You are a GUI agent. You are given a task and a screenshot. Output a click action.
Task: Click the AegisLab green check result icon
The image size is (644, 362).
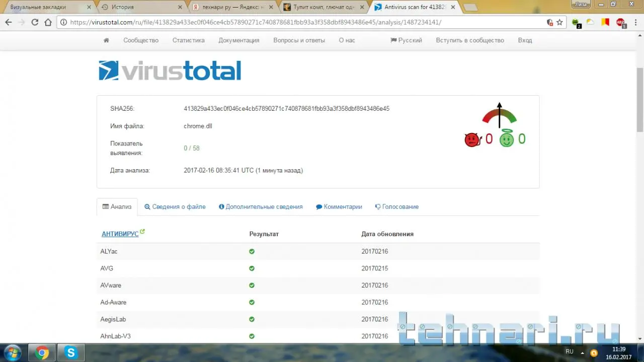[252, 319]
